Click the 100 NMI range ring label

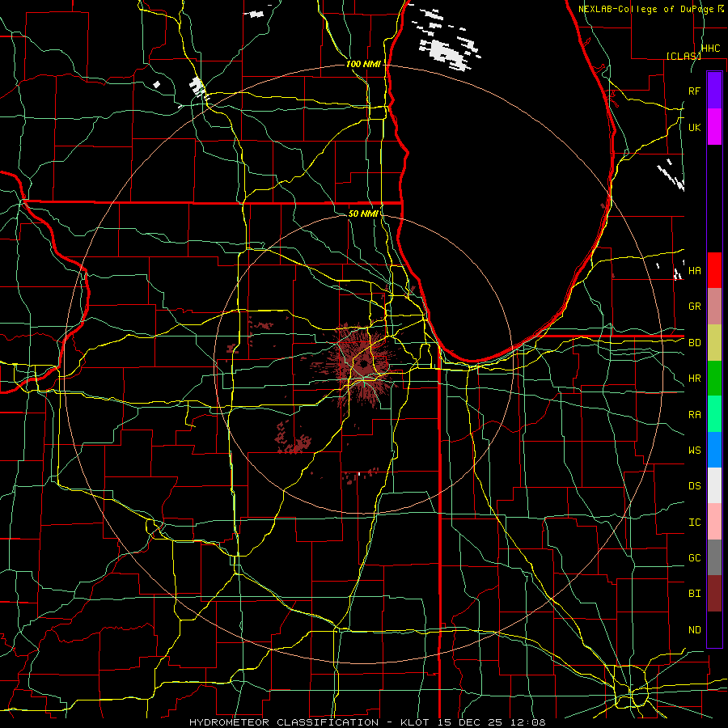coord(363,64)
